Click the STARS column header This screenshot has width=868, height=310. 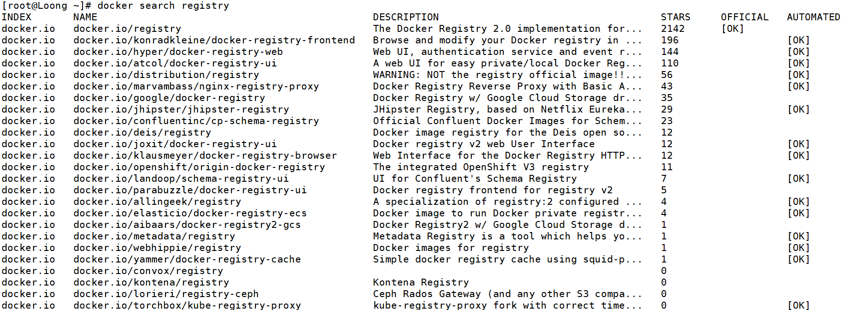point(675,17)
